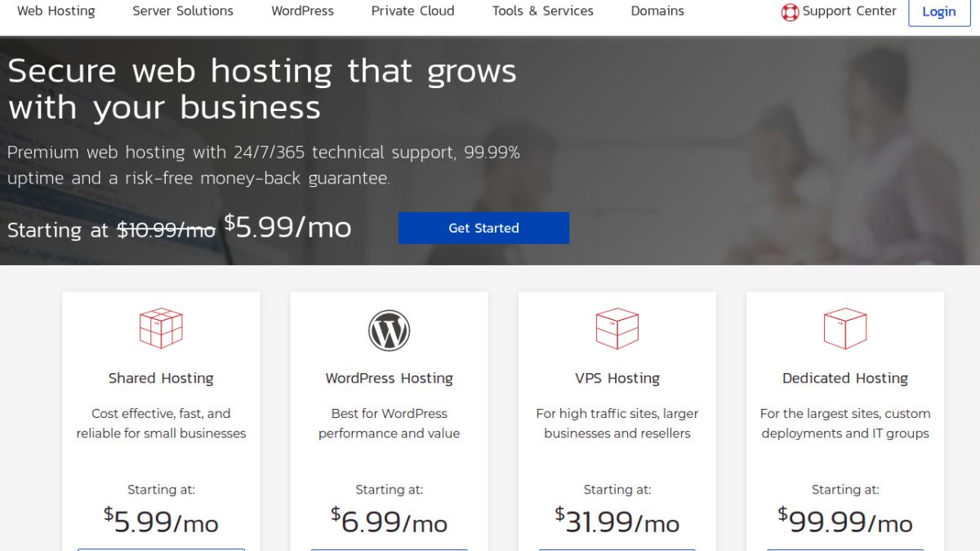Open the Server Solutions menu

pos(183,11)
